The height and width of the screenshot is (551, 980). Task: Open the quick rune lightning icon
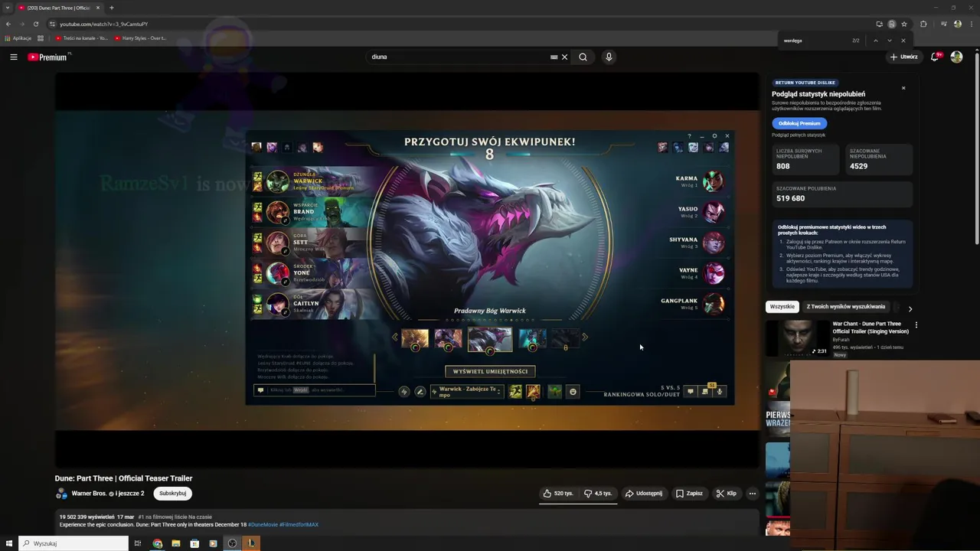point(404,392)
